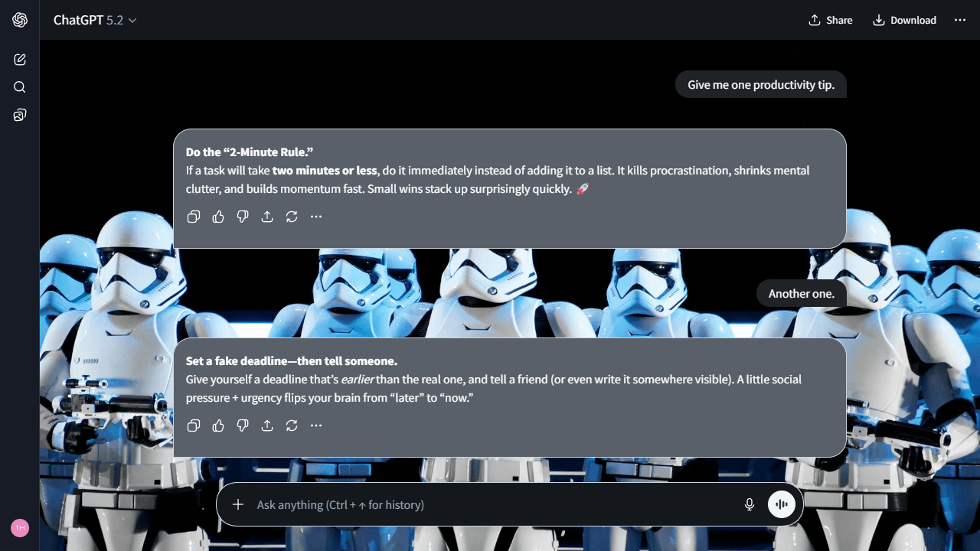Start voice mode from the composer

coord(781,504)
